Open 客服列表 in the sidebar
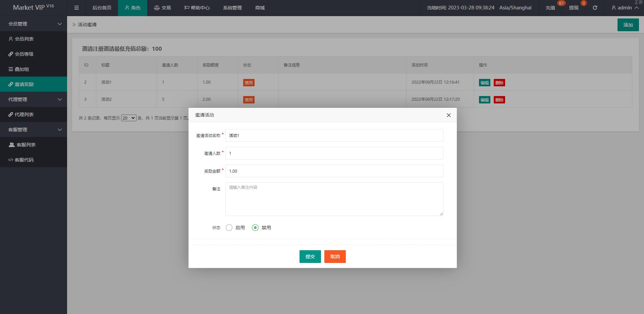This screenshot has width=644, height=314. [x=26, y=145]
